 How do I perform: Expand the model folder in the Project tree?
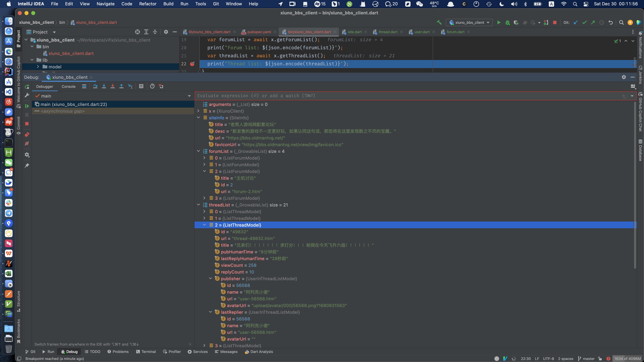[38, 67]
